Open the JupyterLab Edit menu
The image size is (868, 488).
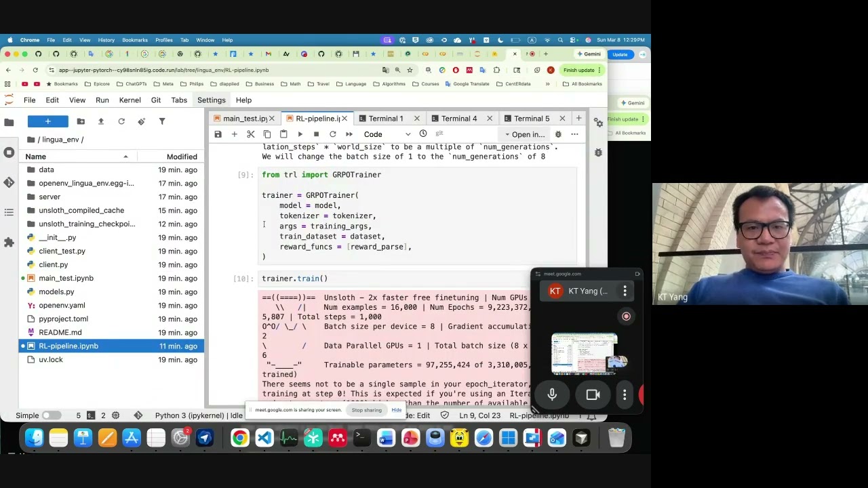(x=52, y=100)
